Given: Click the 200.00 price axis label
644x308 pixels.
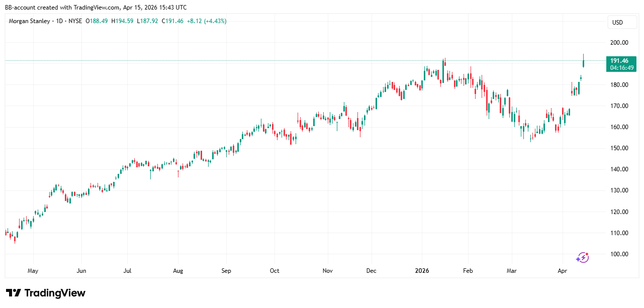Looking at the screenshot, I should tap(619, 43).
